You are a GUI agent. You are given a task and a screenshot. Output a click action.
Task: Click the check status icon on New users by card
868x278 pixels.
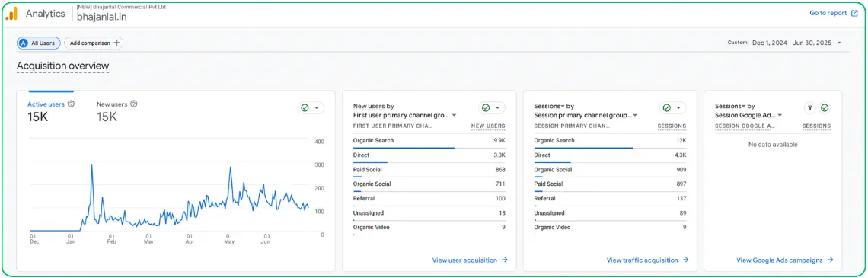tap(486, 108)
